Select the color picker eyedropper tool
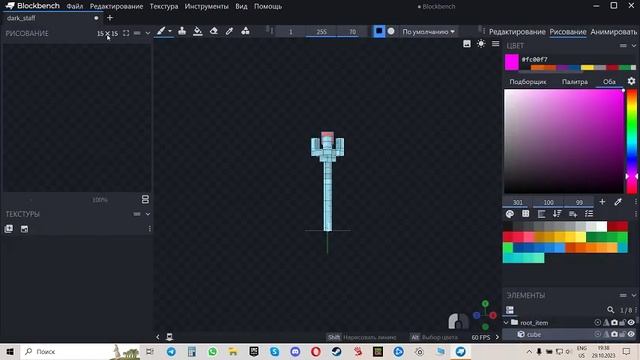The image size is (640, 360). pyautogui.click(x=229, y=31)
